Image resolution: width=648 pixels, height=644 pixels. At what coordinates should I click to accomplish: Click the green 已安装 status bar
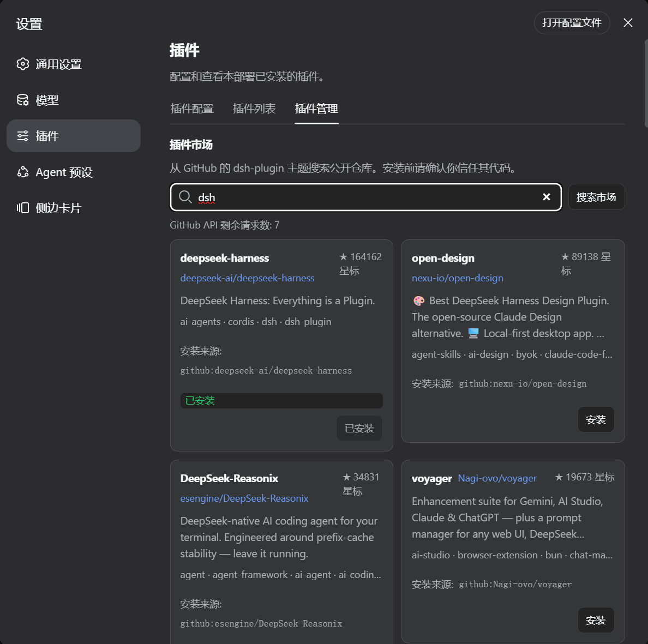(281, 401)
